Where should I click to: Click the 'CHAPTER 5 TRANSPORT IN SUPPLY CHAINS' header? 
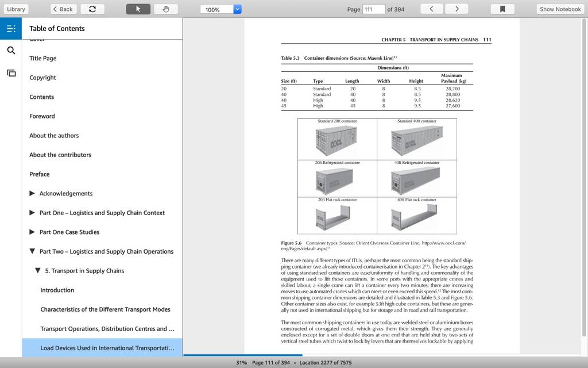430,40
